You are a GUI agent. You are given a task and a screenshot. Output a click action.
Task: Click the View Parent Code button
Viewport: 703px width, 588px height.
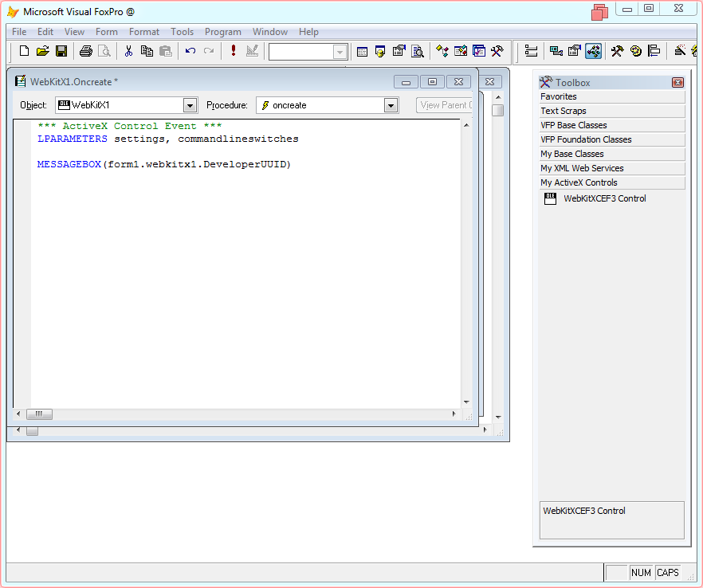coord(444,105)
